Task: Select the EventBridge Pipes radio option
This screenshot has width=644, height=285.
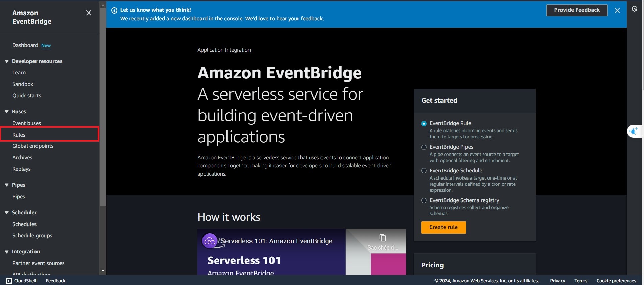Action: (x=424, y=147)
